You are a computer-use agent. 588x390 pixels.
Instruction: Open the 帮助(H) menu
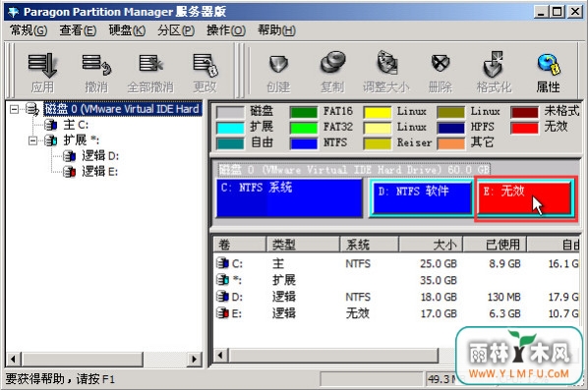click(x=276, y=30)
